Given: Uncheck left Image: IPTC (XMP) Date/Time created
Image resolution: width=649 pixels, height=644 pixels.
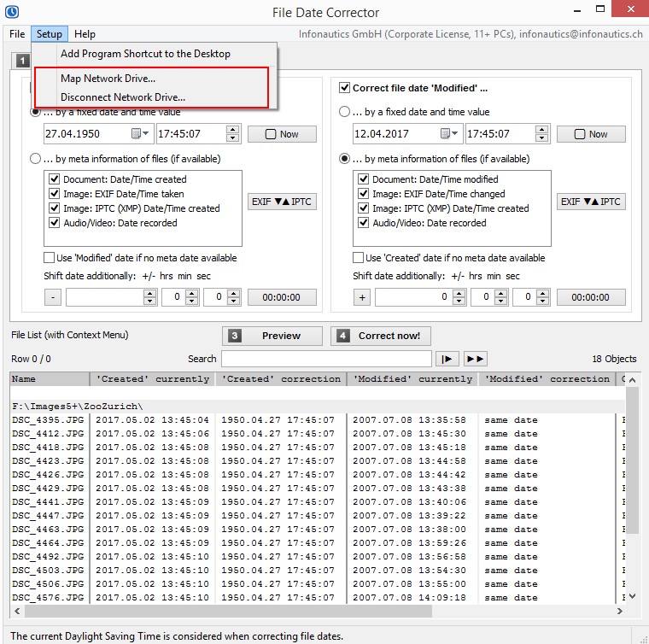Looking at the screenshot, I should 54,208.
